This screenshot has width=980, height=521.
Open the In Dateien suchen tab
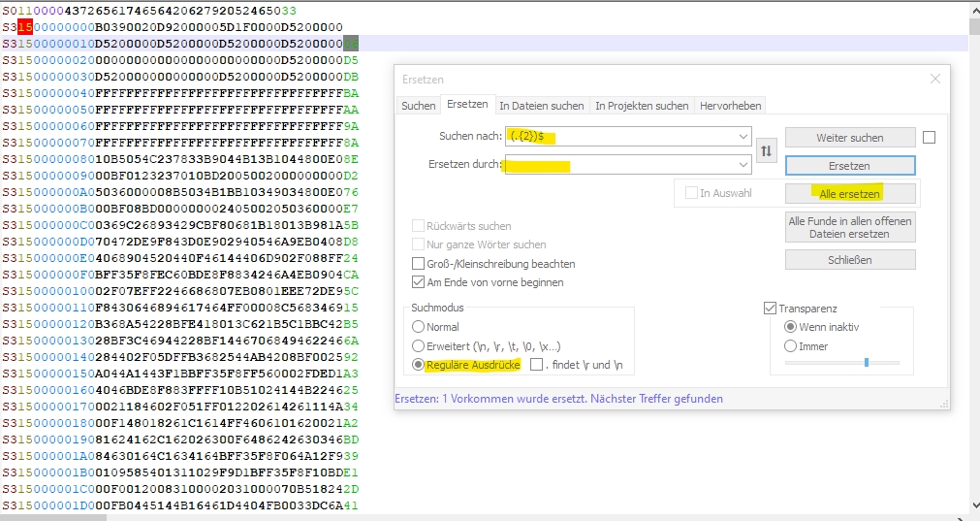[x=542, y=105]
